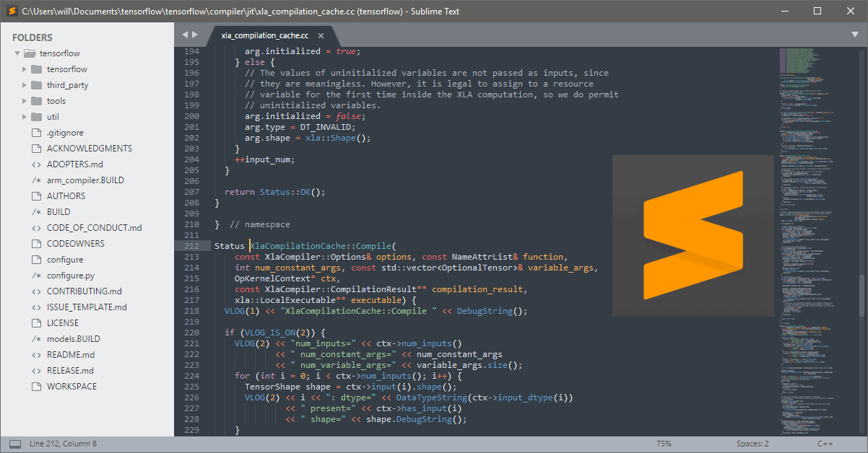868x453 pixels.
Task: Click the source icon beside models.BUILD
Action: coord(36,339)
